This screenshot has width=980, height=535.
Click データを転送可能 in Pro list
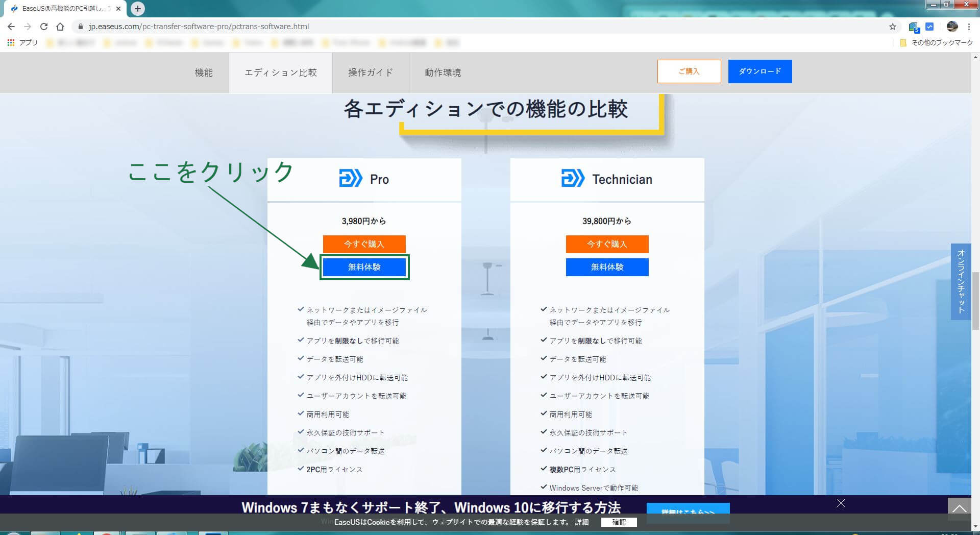(x=335, y=359)
